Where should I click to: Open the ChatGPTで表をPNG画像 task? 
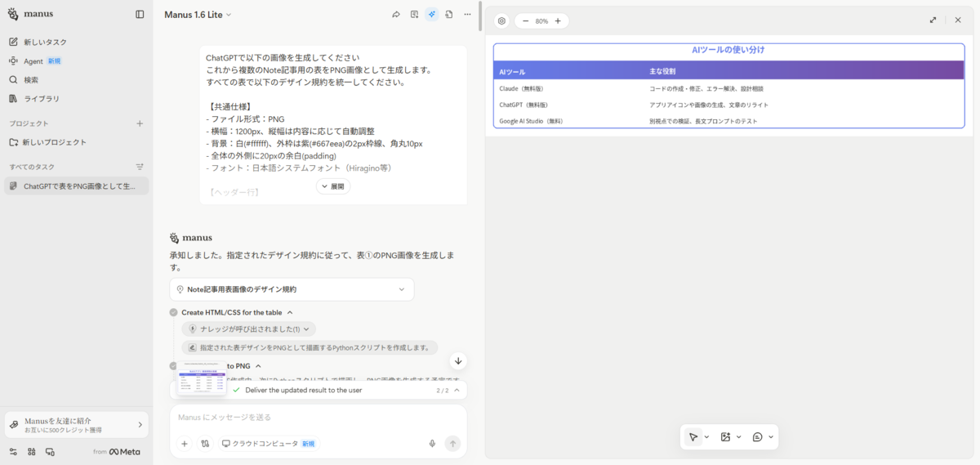[x=76, y=186]
